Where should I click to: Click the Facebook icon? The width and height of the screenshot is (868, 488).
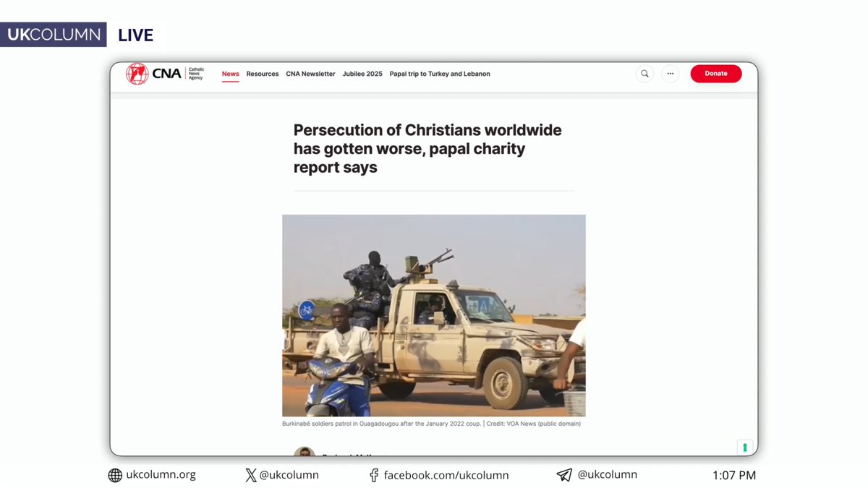[374, 475]
